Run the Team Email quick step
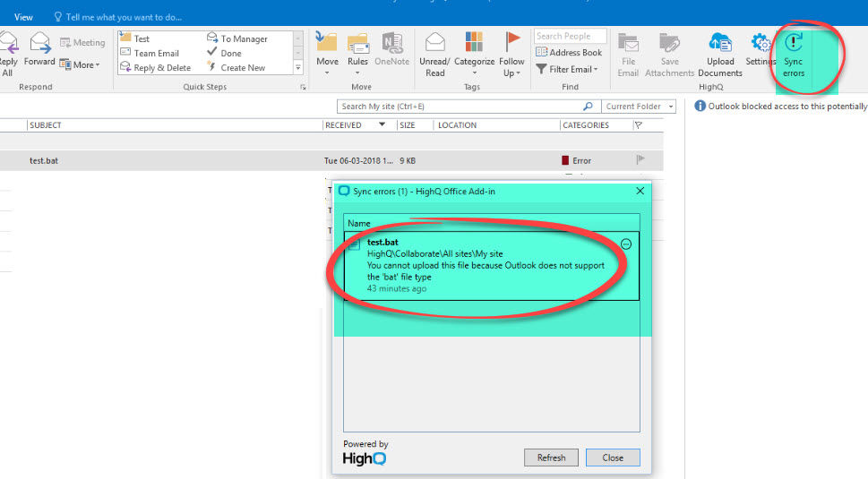This screenshot has height=479, width=868. click(150, 53)
